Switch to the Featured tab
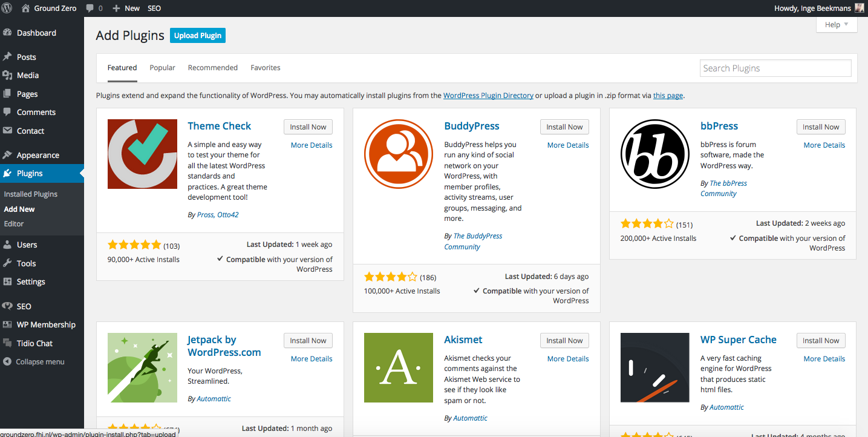 pyautogui.click(x=122, y=68)
